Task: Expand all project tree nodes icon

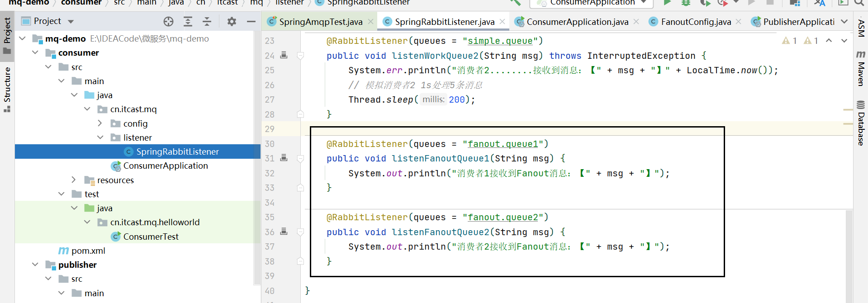Action: (188, 21)
